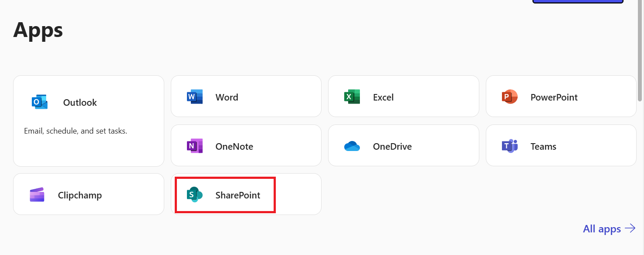Open the All apps link
Image resolution: width=644 pixels, height=255 pixels.
click(602, 229)
